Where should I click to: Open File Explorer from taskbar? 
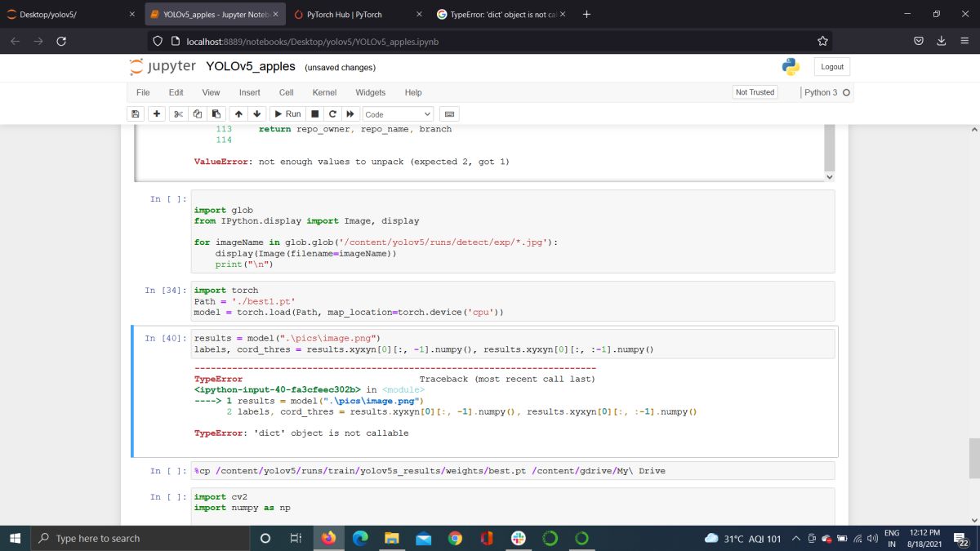392,538
